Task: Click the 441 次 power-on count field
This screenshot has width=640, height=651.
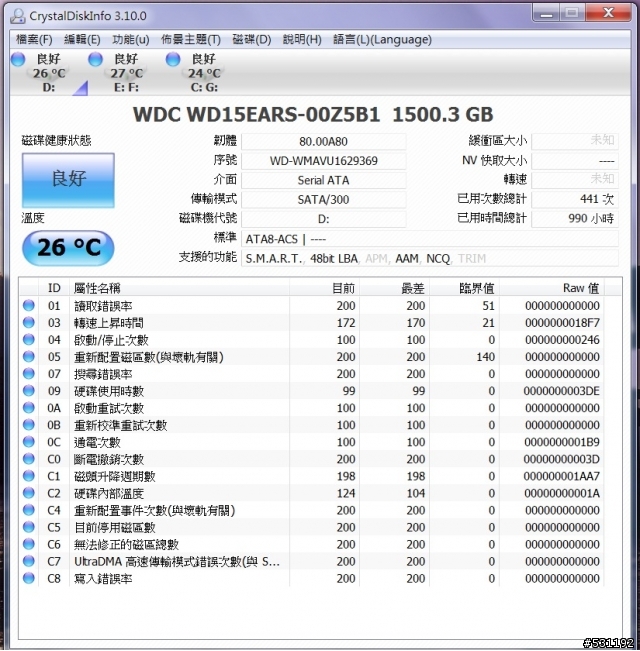Action: (575, 199)
